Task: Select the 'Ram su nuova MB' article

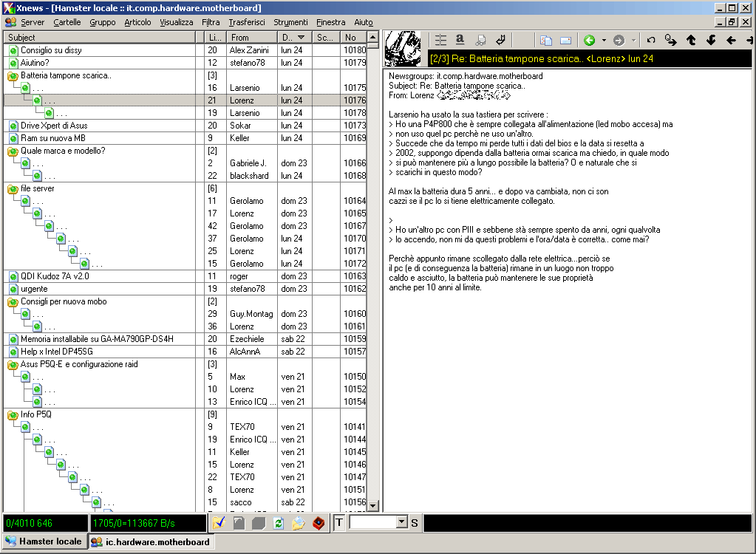Action: pos(185,138)
